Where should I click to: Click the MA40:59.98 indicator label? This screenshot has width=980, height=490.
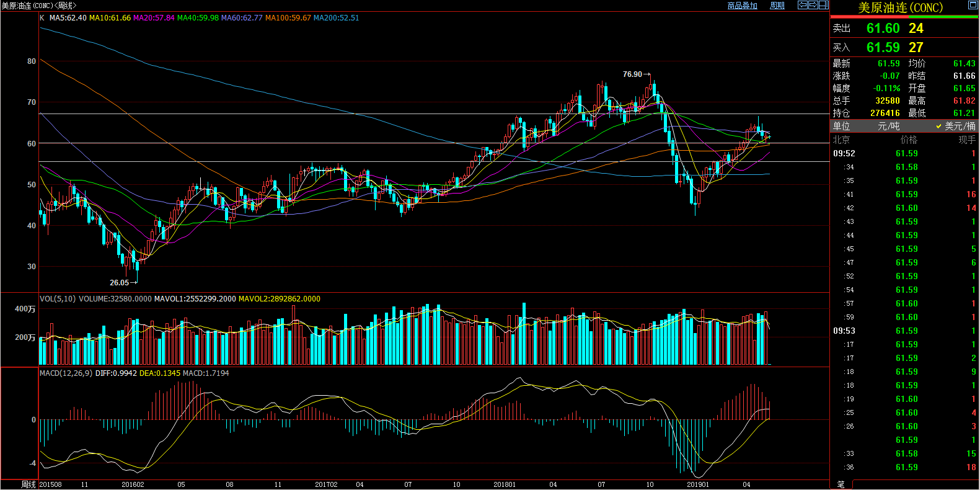tap(198, 18)
